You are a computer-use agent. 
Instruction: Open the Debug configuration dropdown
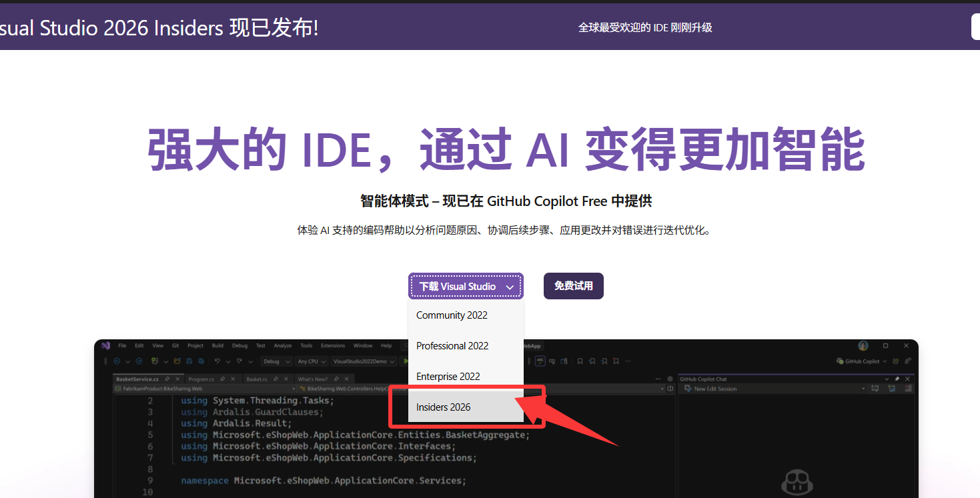point(276,361)
